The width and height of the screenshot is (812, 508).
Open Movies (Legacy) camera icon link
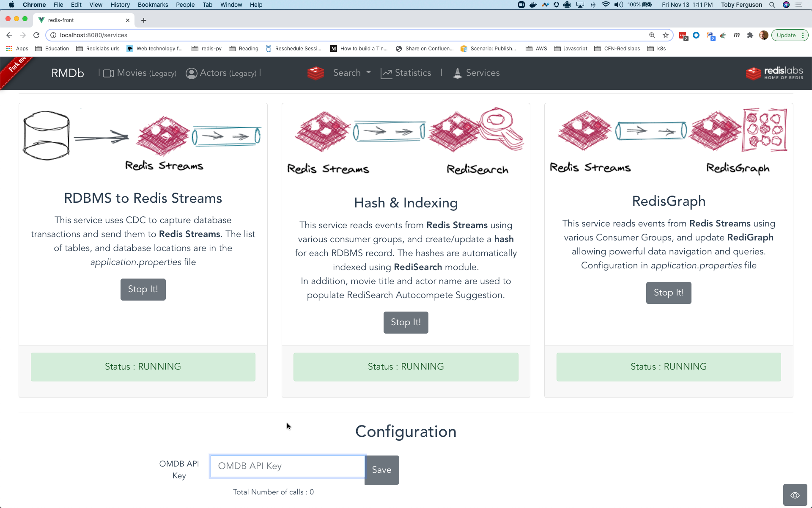109,73
